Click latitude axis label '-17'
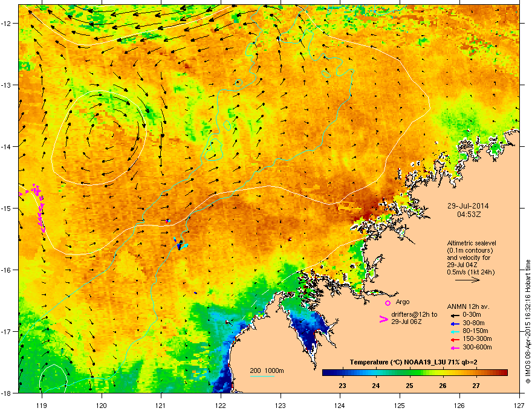The height and width of the screenshot is (411, 532). coord(6,331)
